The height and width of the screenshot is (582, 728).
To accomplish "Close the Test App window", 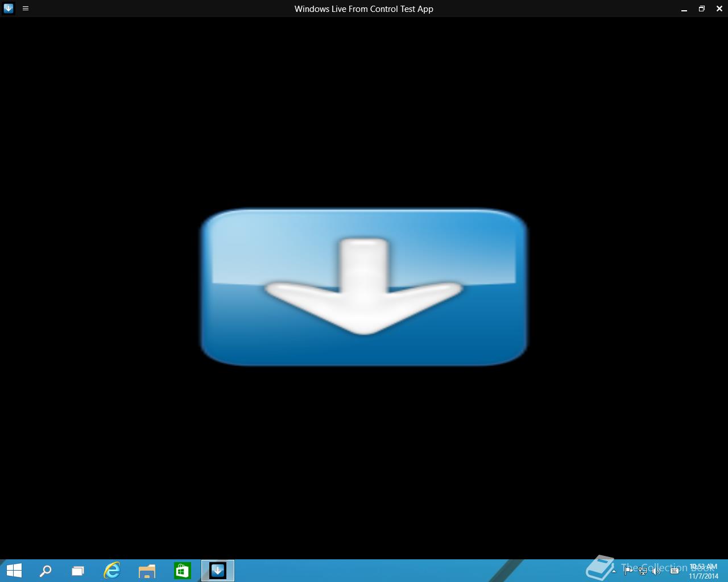I will (x=719, y=9).
